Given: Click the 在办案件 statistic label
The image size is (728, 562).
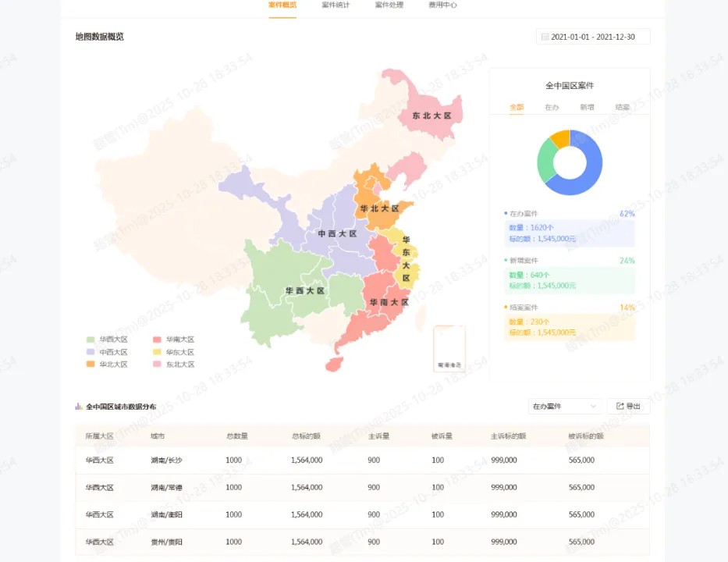Looking at the screenshot, I should 524,213.
